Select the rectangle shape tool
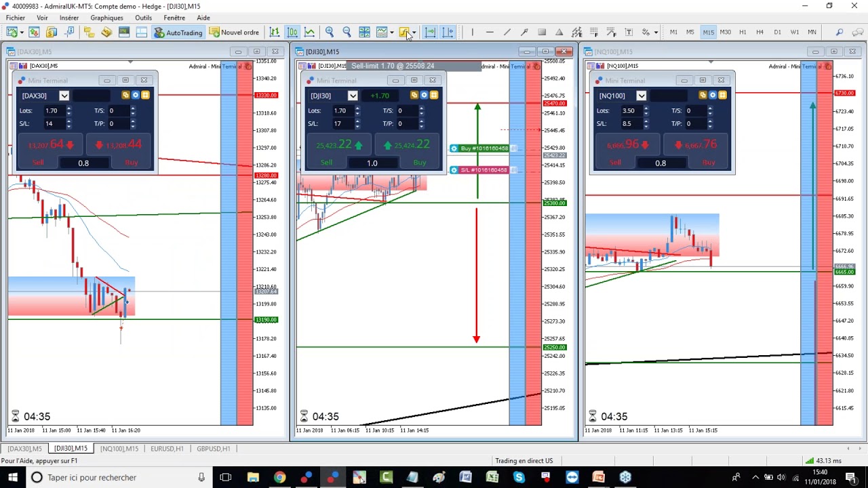This screenshot has height=488, width=868. click(x=542, y=32)
